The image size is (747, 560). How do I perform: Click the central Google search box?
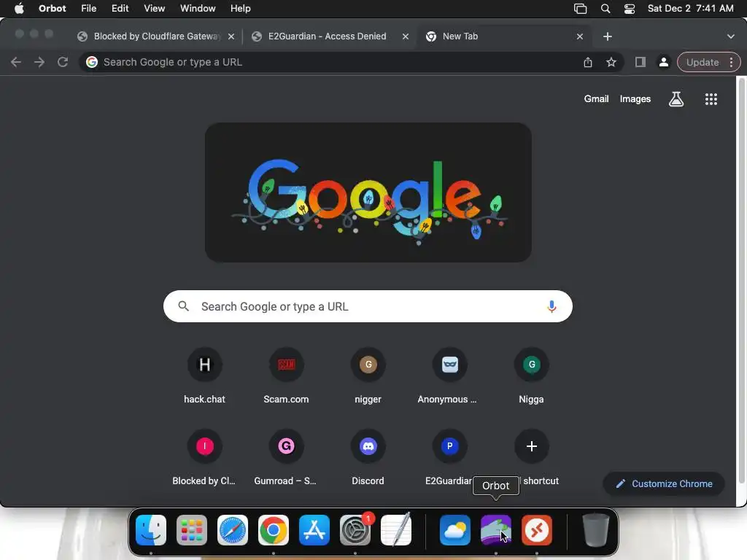[x=368, y=306]
